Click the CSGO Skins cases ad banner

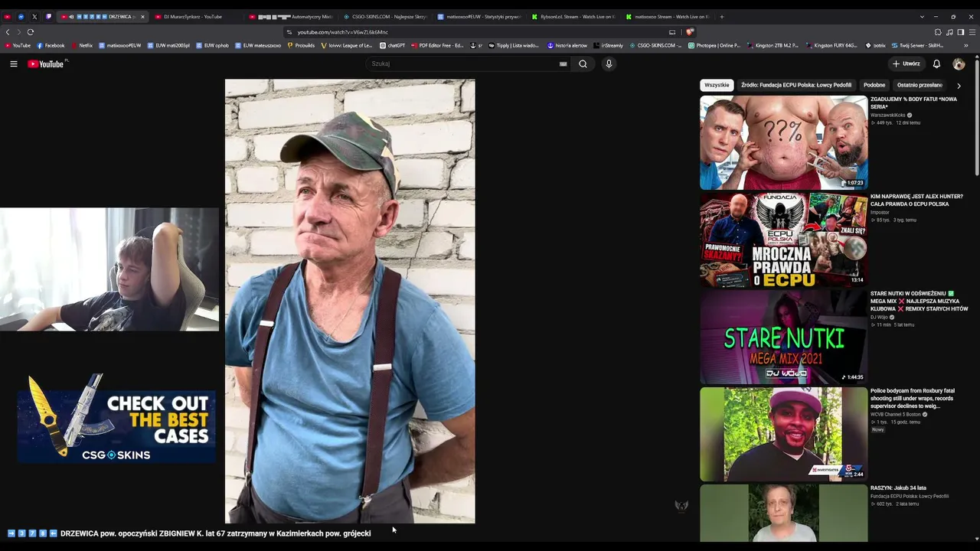(116, 419)
